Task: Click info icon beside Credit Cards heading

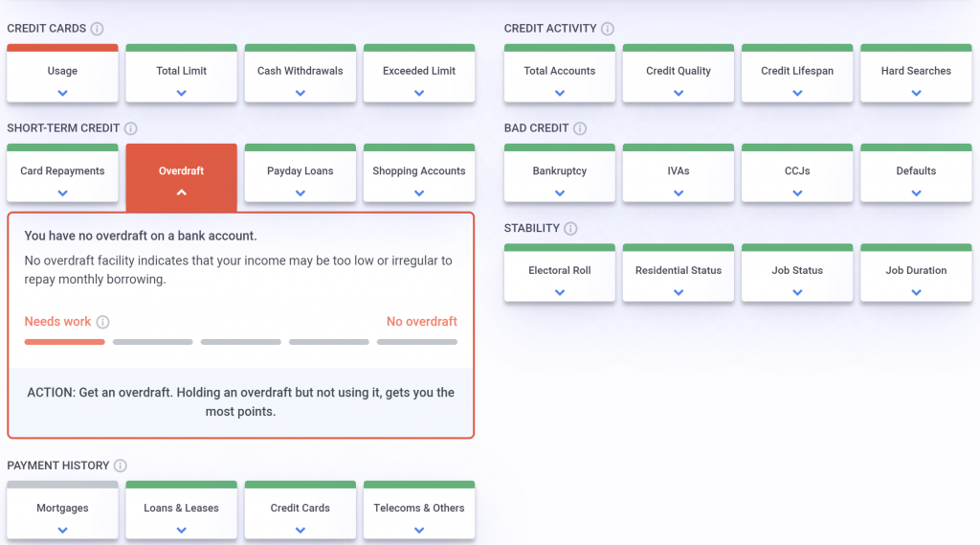Action: [98, 29]
